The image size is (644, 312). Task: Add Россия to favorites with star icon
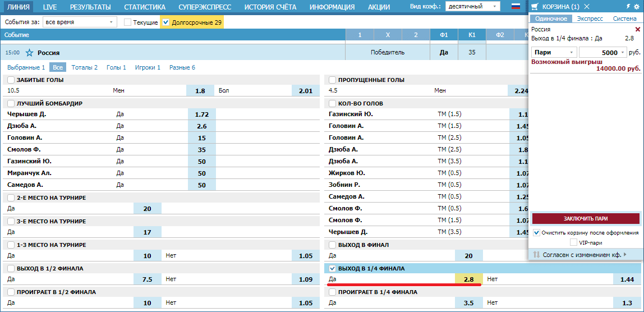point(29,53)
